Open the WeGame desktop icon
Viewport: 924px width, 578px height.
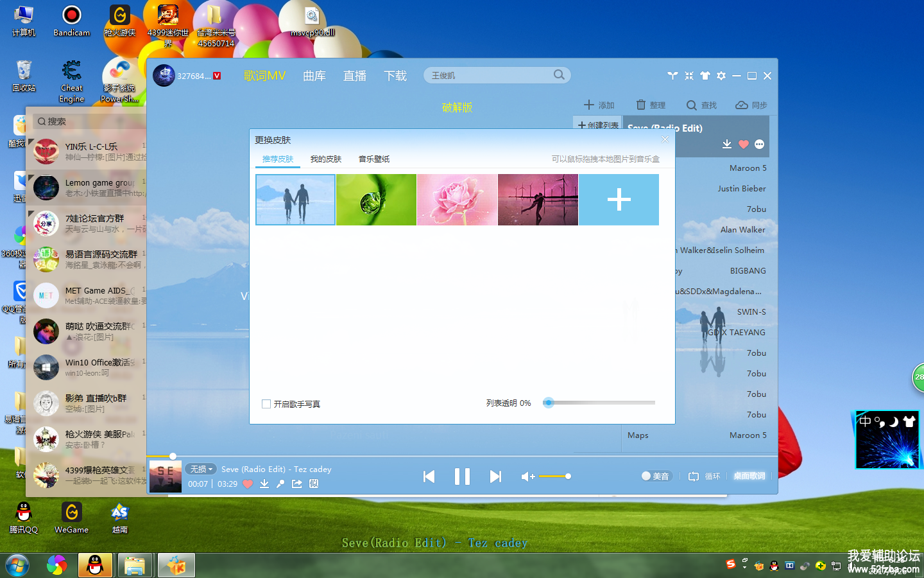pyautogui.click(x=71, y=518)
